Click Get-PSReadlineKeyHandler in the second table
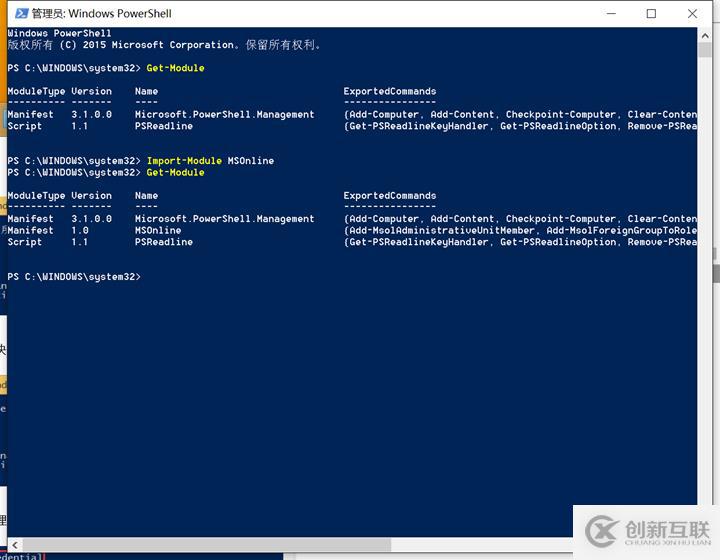This screenshot has width=720, height=560. pos(418,242)
